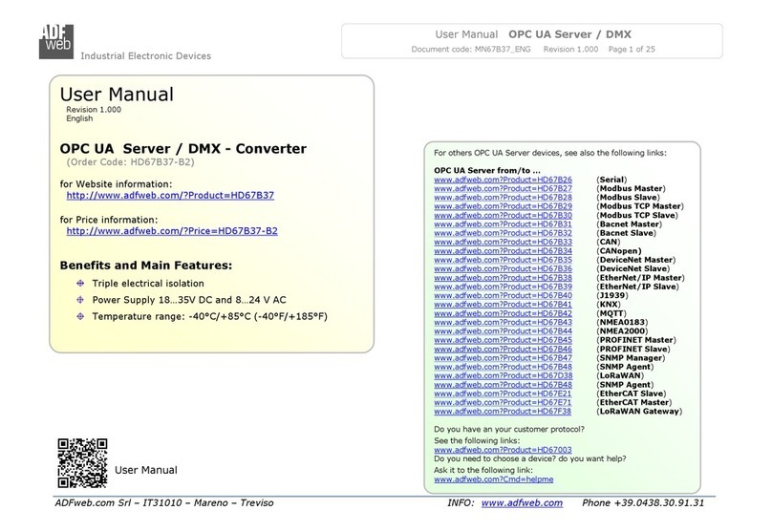Open the footer INFO link www.adfweb.com
Viewport: 772px width, 532px height.
coord(522,503)
